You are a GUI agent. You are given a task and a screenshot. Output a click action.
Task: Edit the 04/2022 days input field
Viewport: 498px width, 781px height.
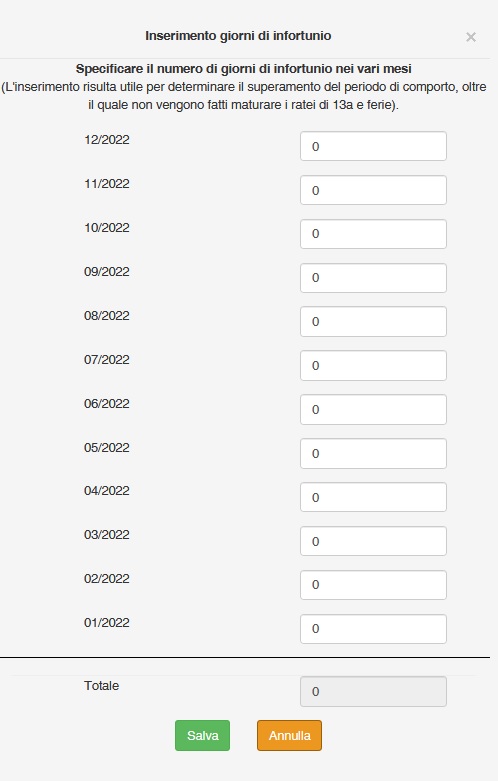[x=373, y=497]
